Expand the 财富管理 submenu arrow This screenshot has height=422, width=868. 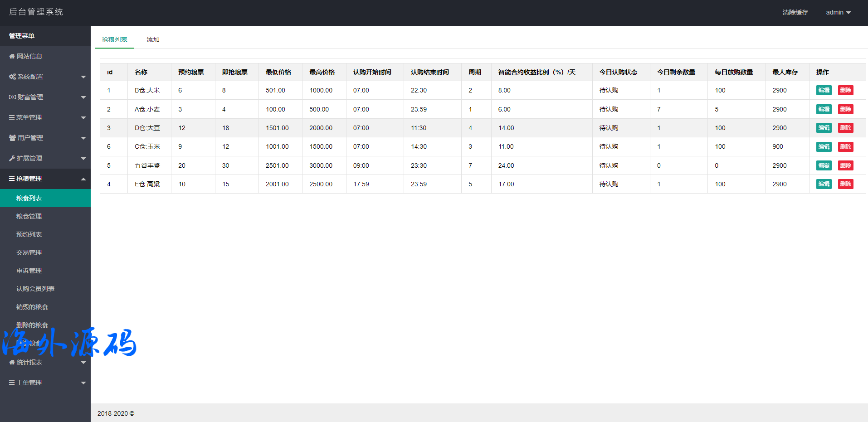click(83, 97)
